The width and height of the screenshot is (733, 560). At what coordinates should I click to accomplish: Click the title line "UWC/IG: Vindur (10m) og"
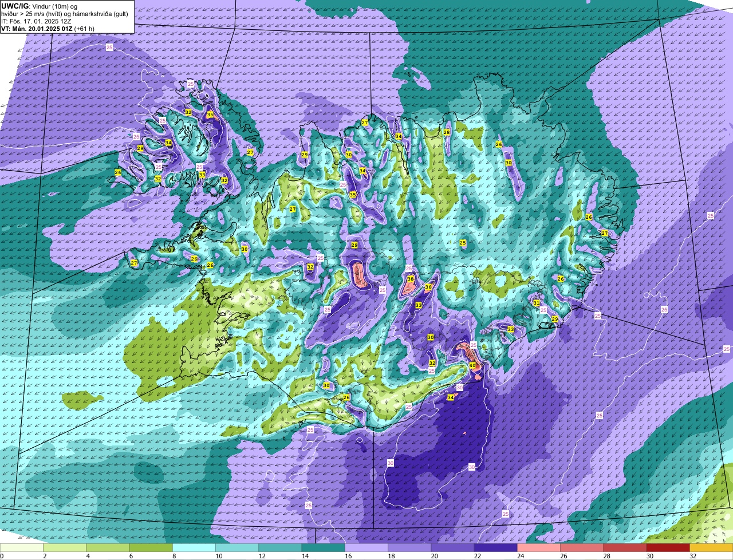pos(40,6)
